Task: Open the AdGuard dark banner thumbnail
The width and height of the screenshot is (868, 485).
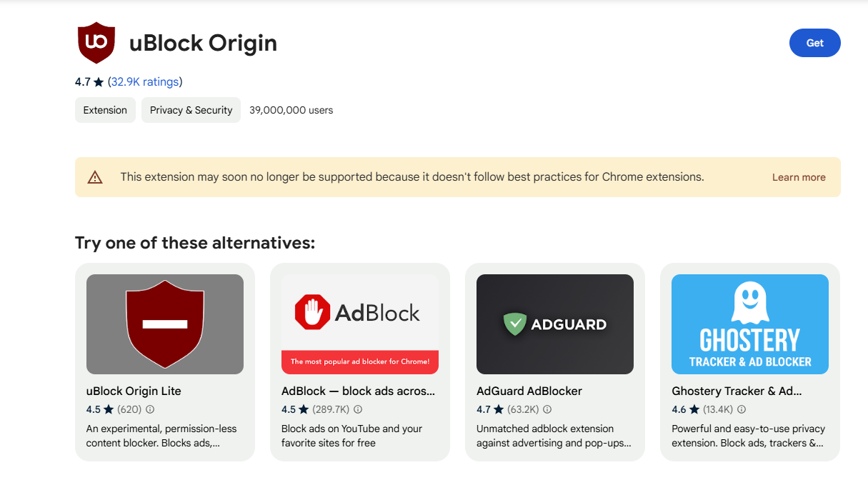Action: [555, 324]
